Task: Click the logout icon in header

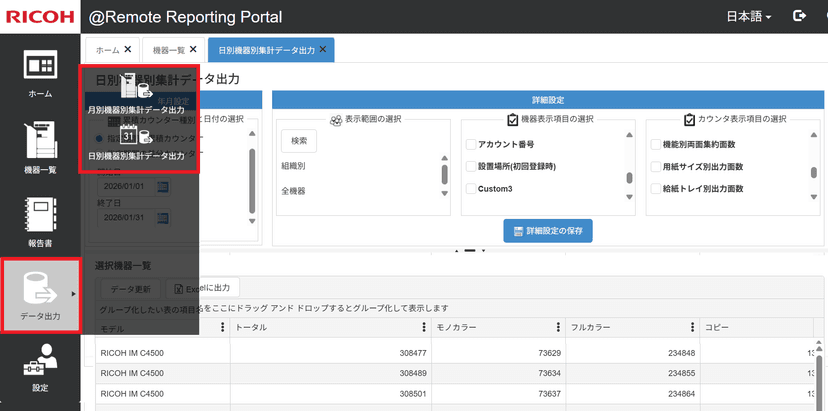Action: pos(799,16)
